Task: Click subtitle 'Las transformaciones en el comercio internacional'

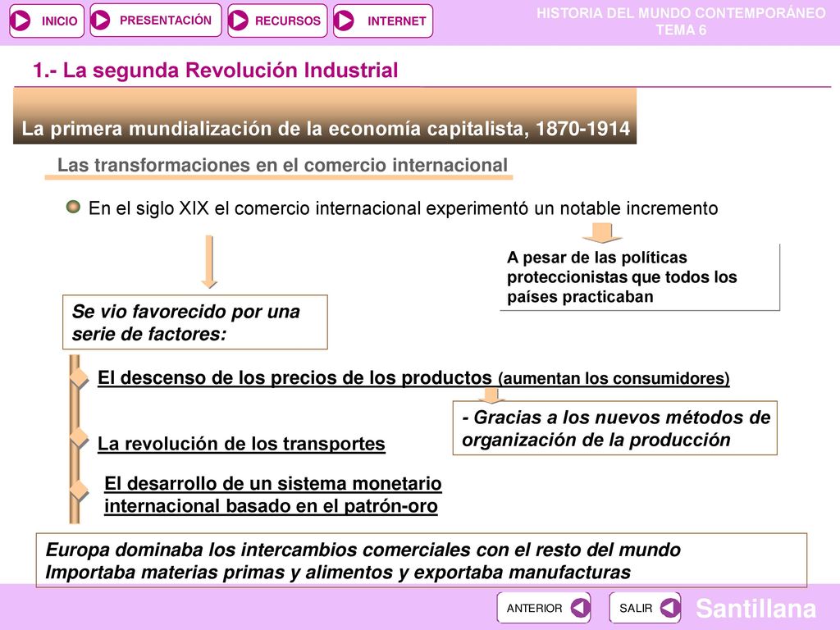Action: (x=282, y=165)
